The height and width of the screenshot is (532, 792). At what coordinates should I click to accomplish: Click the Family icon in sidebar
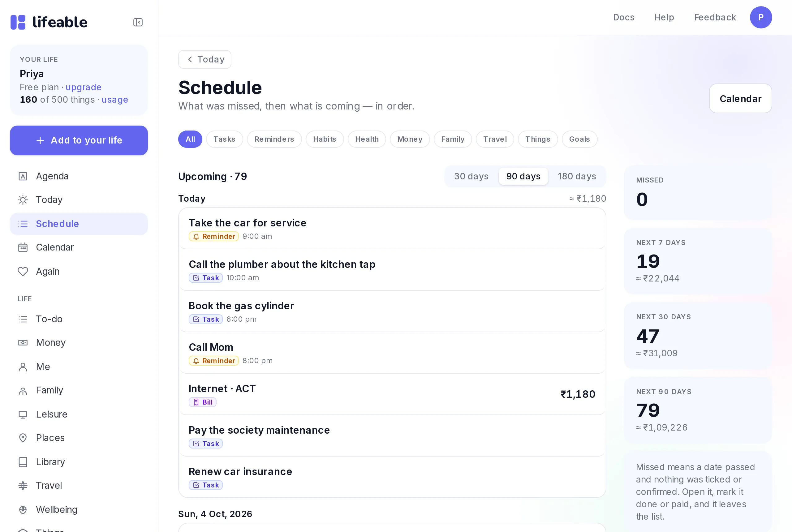23,391
